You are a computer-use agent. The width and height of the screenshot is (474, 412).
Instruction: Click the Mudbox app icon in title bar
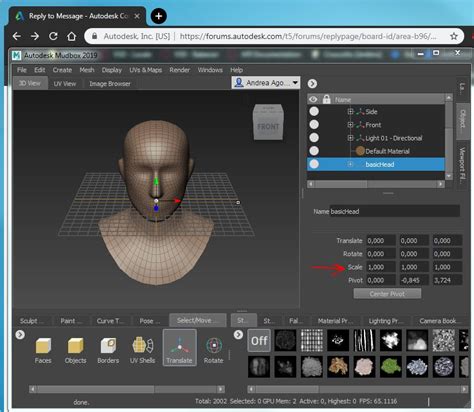16,55
